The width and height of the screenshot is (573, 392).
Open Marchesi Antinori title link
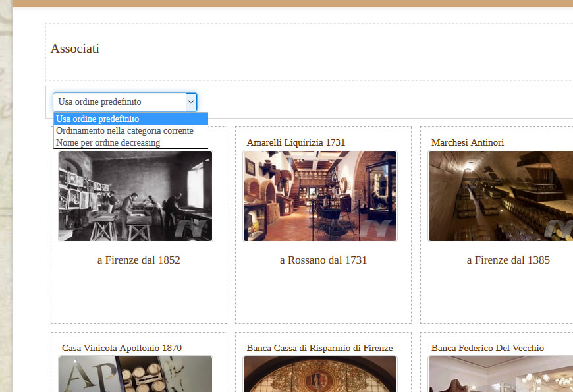[468, 142]
